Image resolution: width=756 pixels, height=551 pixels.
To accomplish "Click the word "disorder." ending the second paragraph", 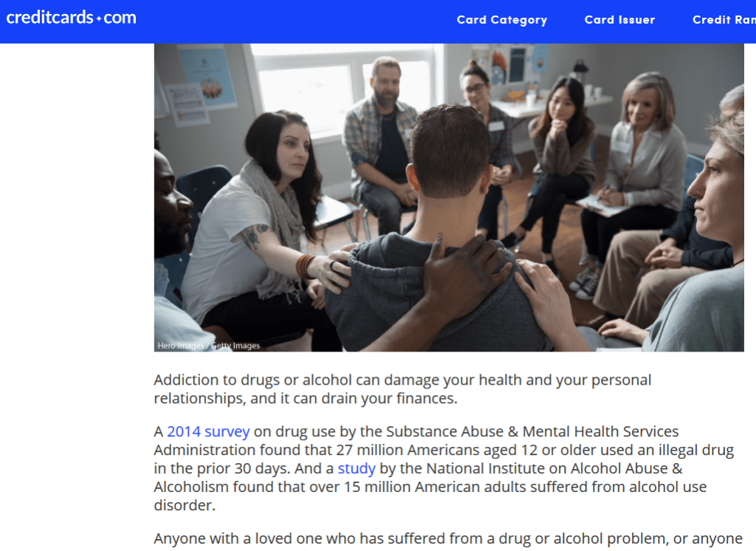I will 185,505.
